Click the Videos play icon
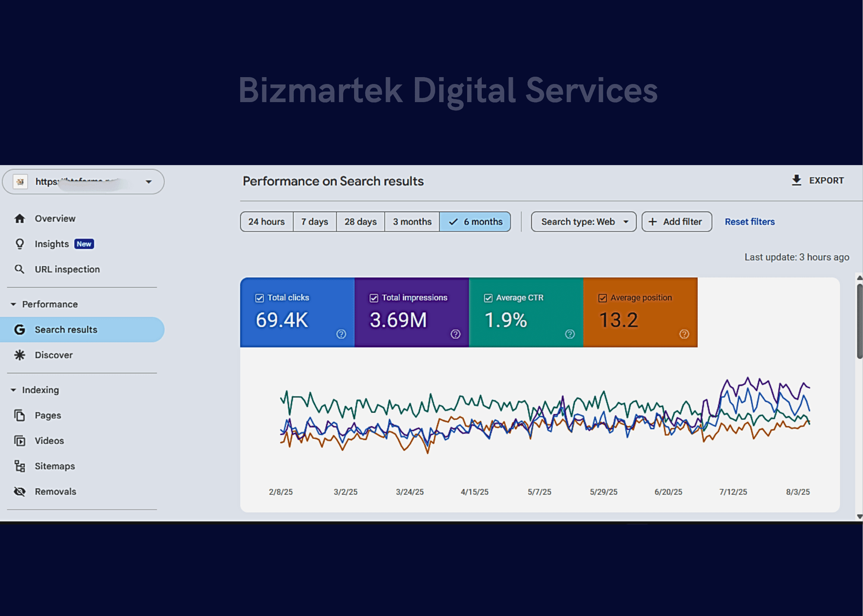The width and height of the screenshot is (863, 616). pos(19,441)
